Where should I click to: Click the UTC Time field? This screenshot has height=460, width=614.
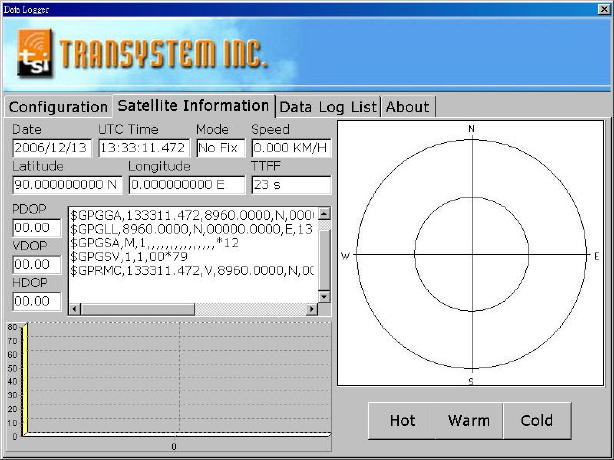[x=144, y=148]
